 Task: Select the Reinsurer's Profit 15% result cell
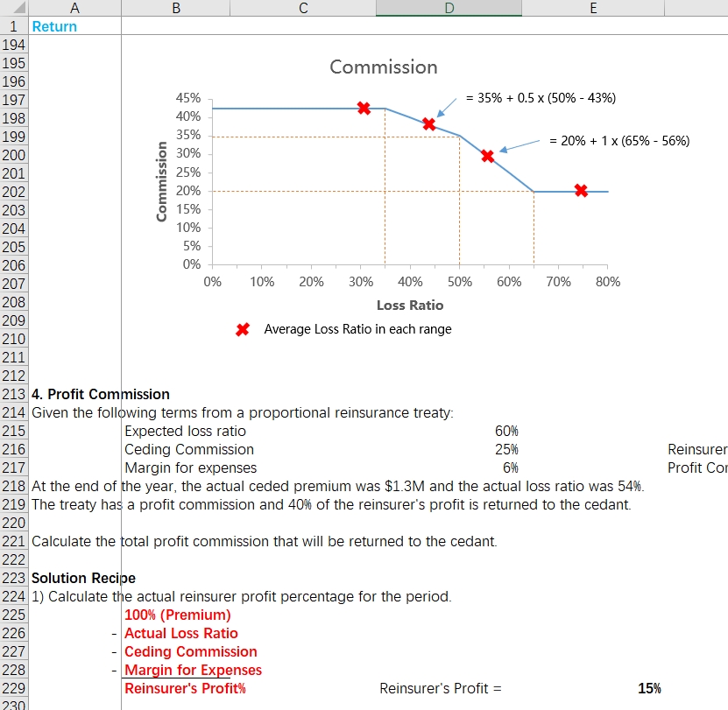[593, 688]
